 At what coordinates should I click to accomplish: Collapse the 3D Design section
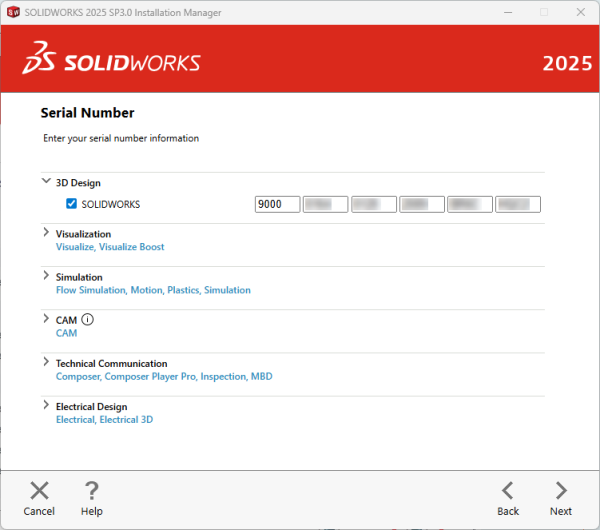[x=46, y=181]
